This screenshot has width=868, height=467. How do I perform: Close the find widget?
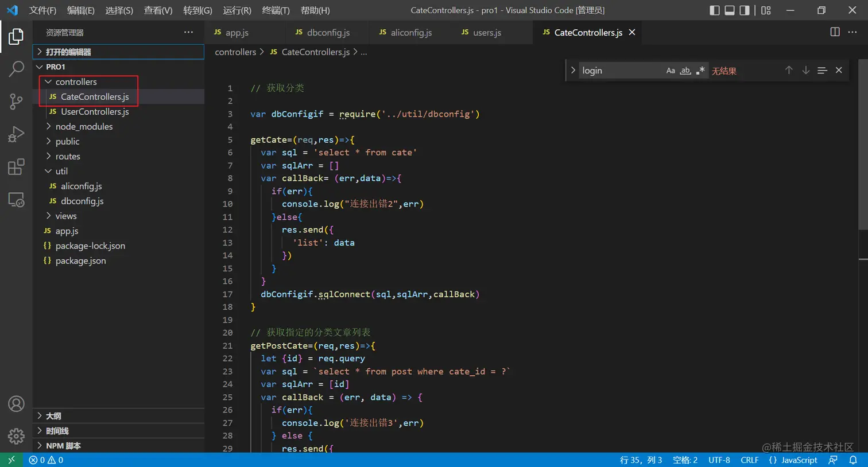point(839,70)
